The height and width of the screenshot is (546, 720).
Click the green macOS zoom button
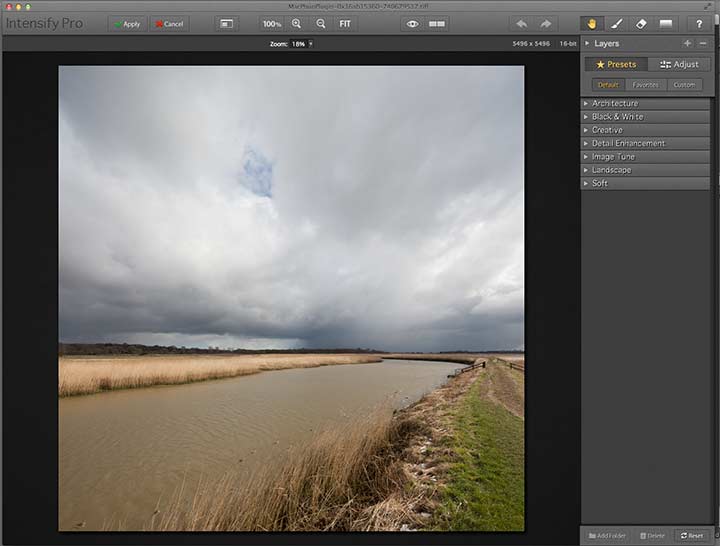point(28,6)
